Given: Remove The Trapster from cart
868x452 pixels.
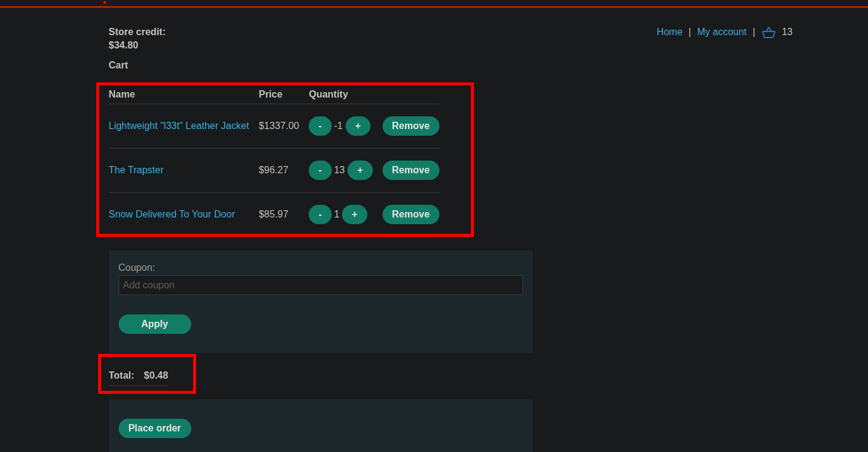Looking at the screenshot, I should click(410, 170).
